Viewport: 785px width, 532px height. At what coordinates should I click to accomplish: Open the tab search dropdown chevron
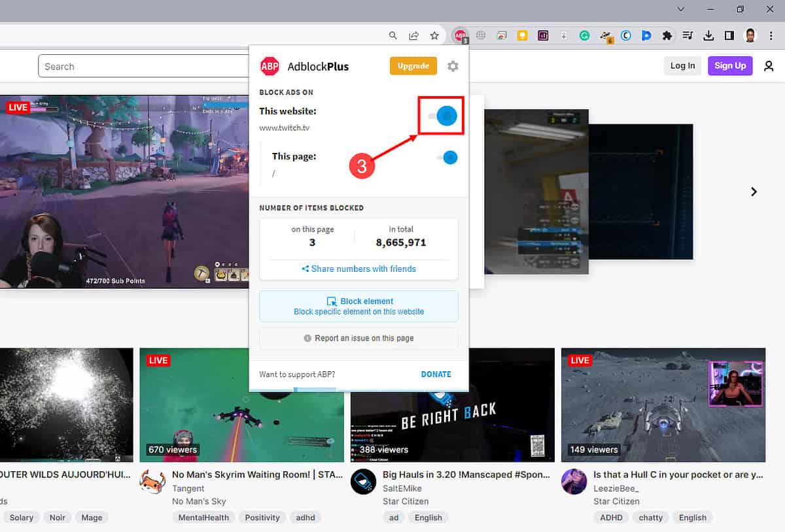681,9
